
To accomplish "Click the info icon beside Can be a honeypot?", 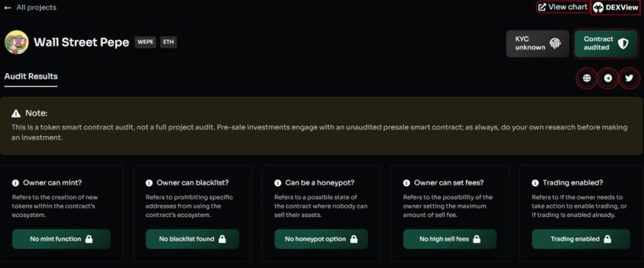I will [x=277, y=183].
